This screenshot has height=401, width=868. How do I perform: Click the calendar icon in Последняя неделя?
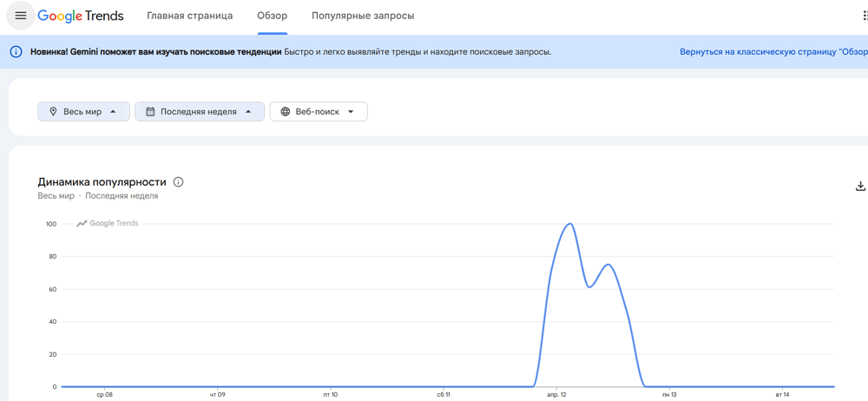[x=150, y=112]
